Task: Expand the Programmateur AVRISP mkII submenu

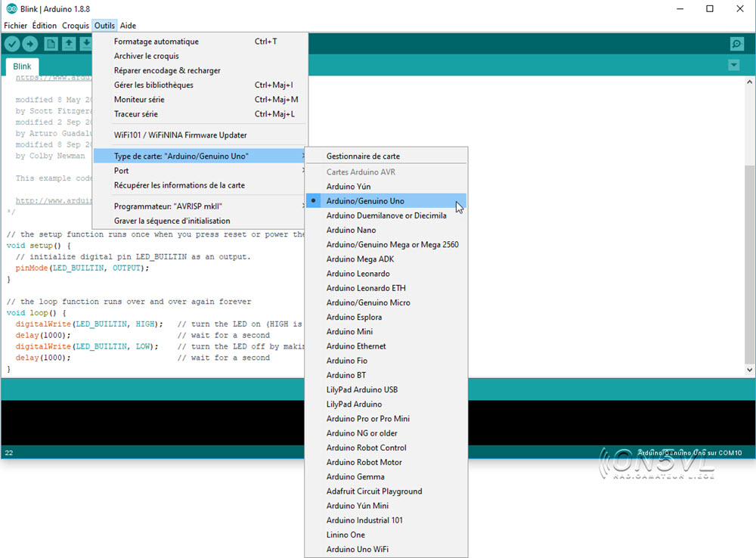Action: tap(200, 206)
